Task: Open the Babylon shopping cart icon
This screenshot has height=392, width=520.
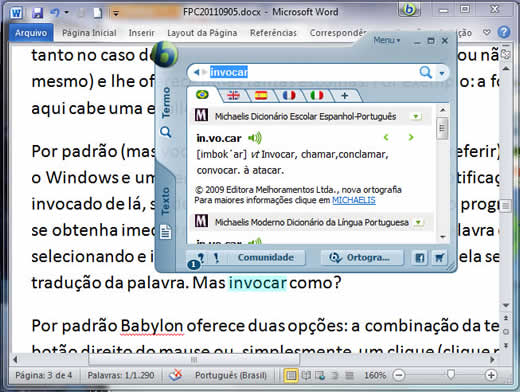Action: [x=439, y=258]
